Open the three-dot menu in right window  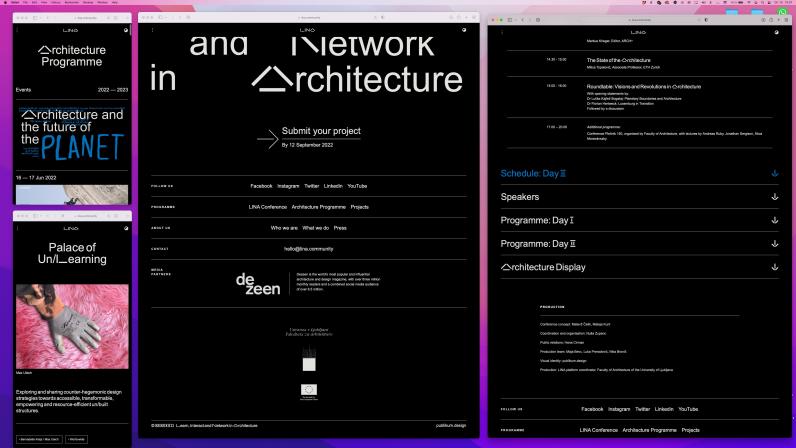pos(502,33)
